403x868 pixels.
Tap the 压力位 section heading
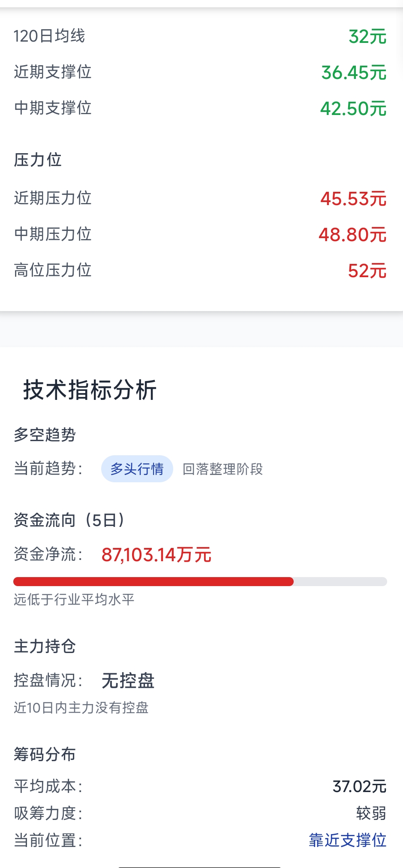coord(38,160)
